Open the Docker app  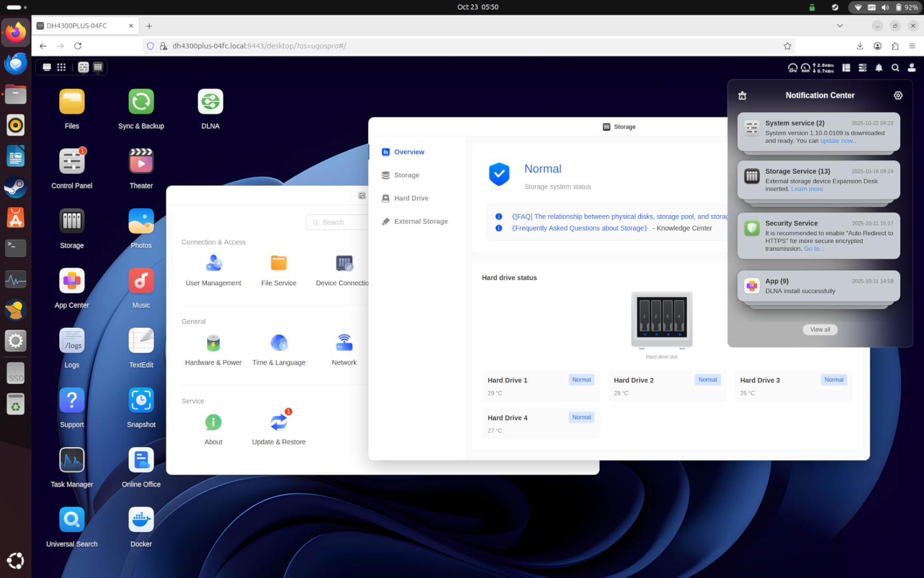tap(141, 520)
